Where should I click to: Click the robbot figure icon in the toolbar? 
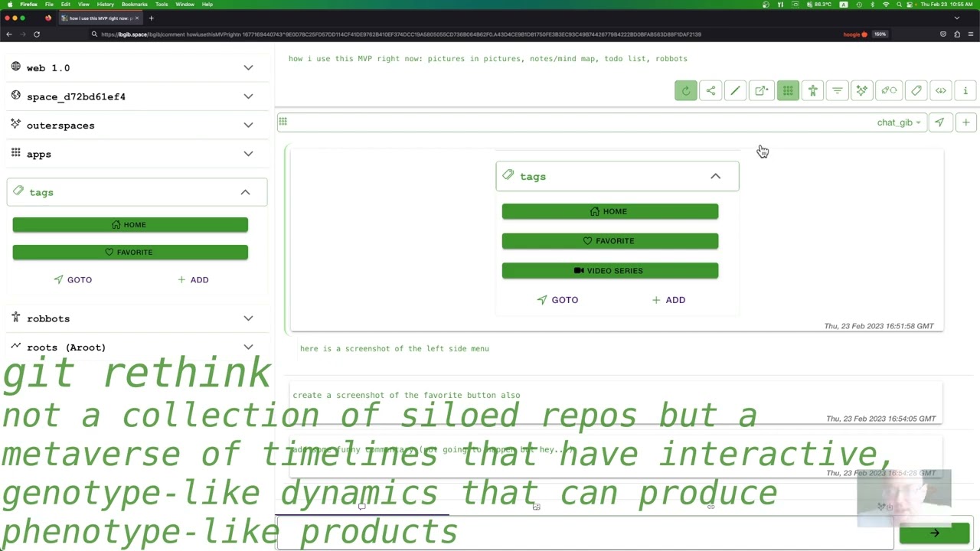(x=812, y=91)
